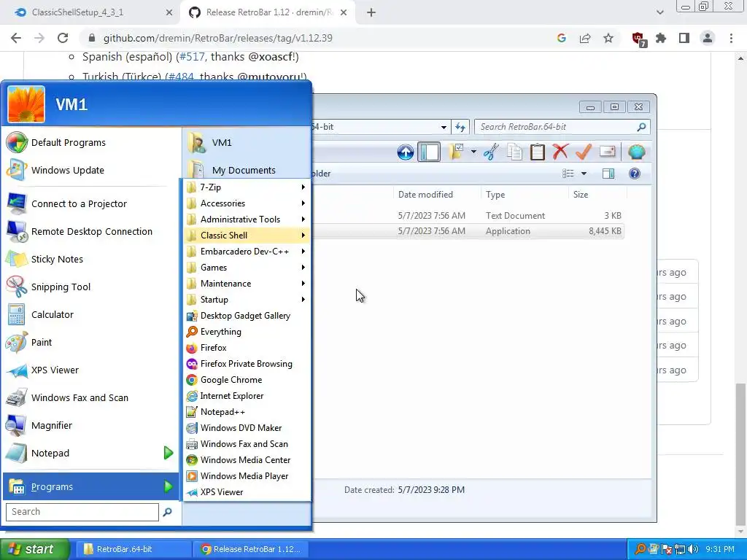Open Connect to a Projector

[x=90, y=204]
